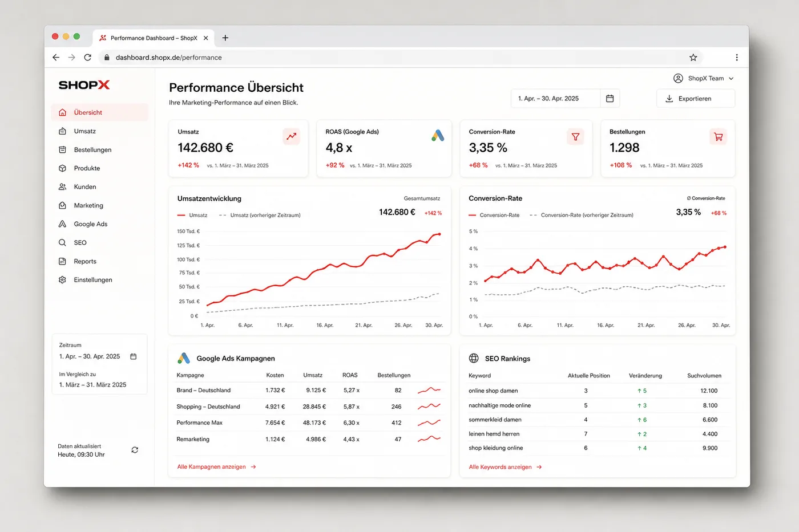Click the ROAS column header
The height and width of the screenshot is (532, 799).
point(350,375)
